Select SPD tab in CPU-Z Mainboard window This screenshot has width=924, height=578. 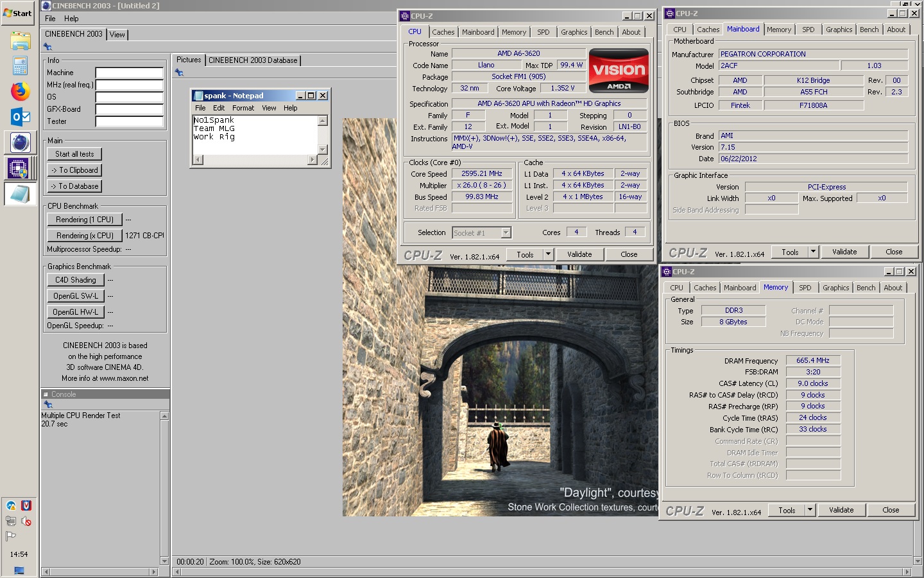(x=809, y=30)
